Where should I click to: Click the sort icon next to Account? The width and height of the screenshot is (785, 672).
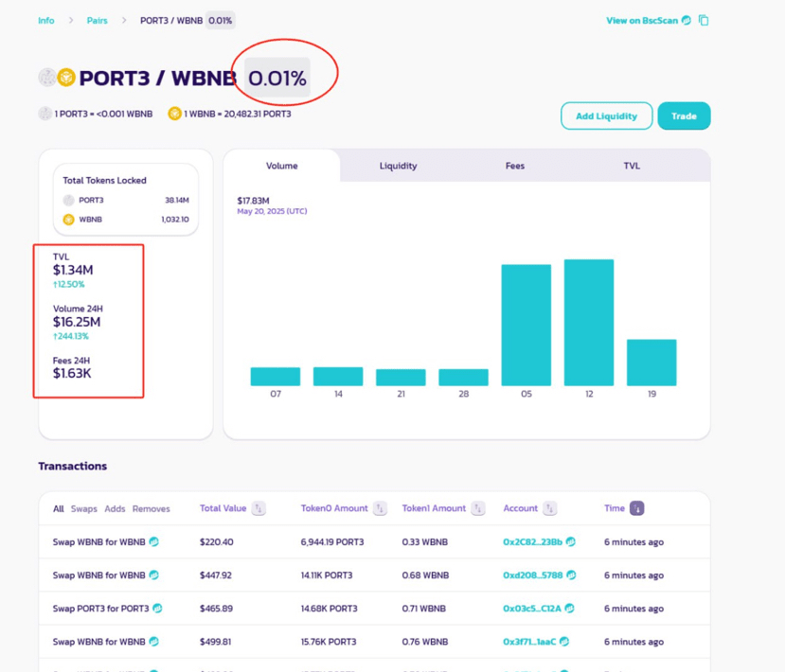(550, 508)
